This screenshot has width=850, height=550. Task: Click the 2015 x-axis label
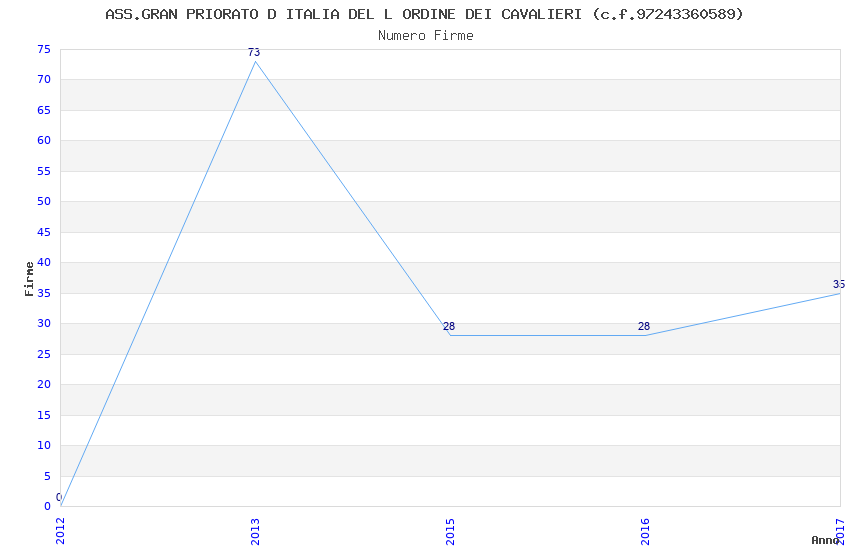coord(450,531)
